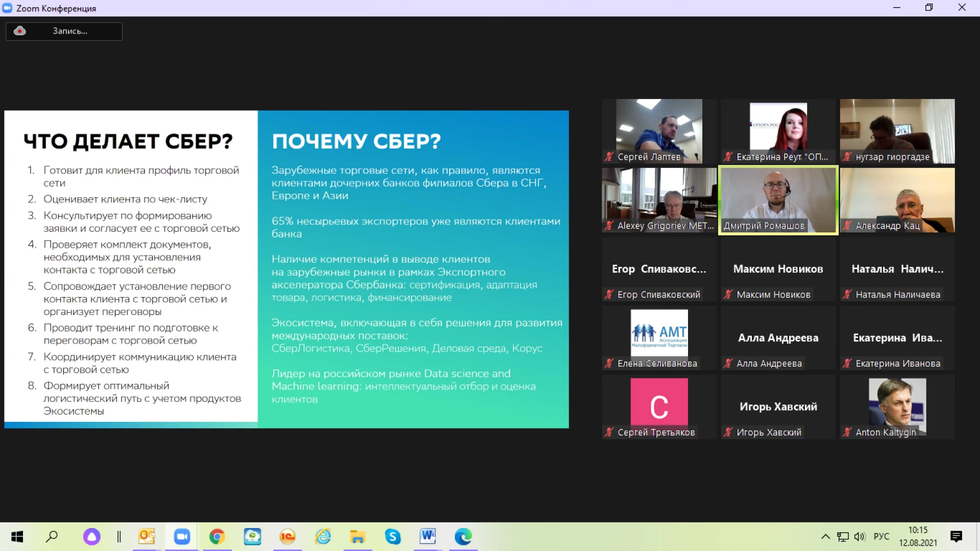This screenshot has height=551, width=980.
Task: Open the 1C application taskbar icon
Action: 287,537
